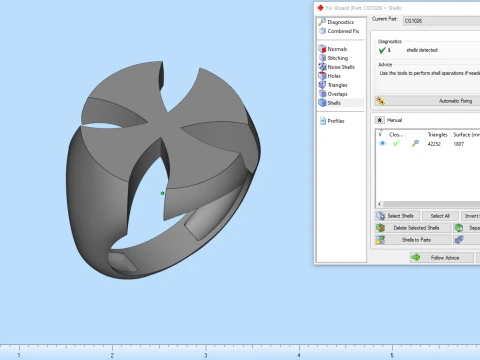Run Automatic Fixing
This screenshot has width=480, height=360.
[427, 101]
